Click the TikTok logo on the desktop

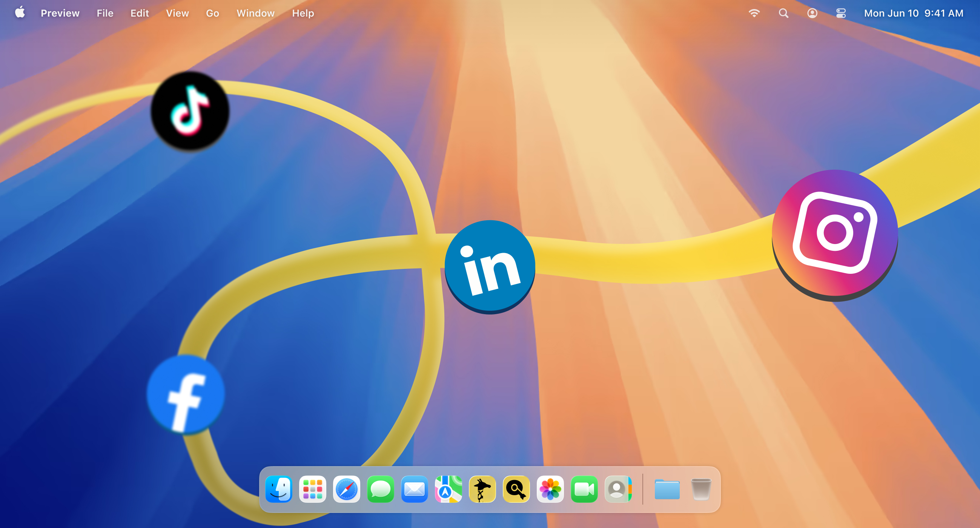point(190,111)
